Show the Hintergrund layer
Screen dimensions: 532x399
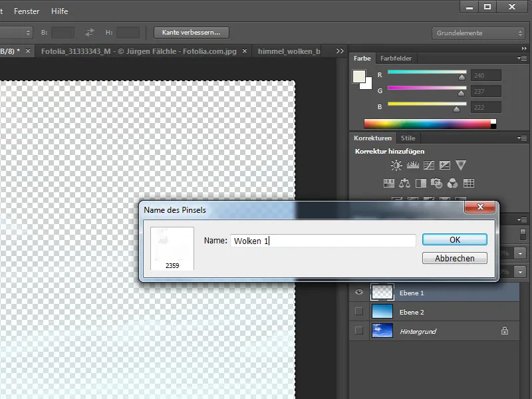tap(358, 331)
